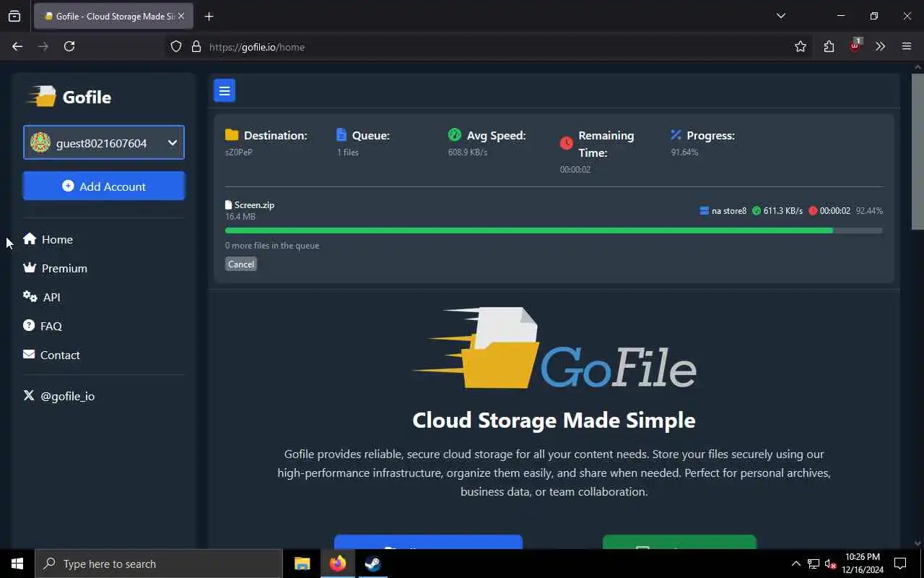Click the page vertical scrollbar thumb

pyautogui.click(x=918, y=151)
